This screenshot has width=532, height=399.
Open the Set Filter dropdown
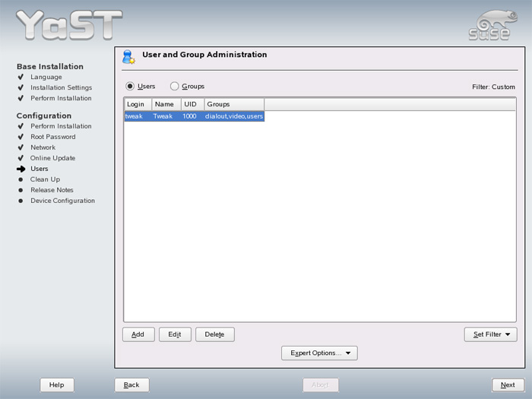pos(491,334)
